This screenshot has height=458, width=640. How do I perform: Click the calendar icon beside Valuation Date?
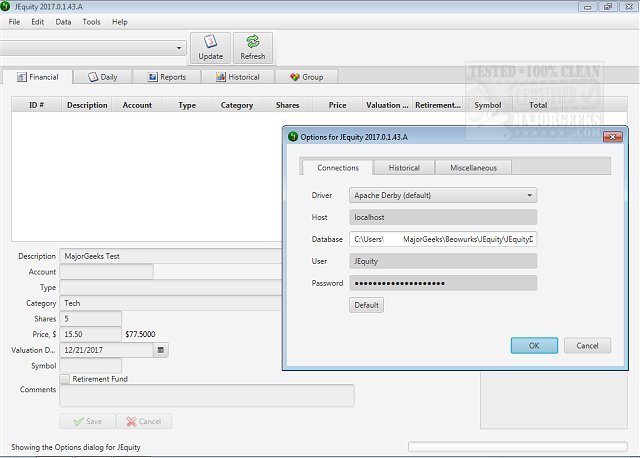161,350
